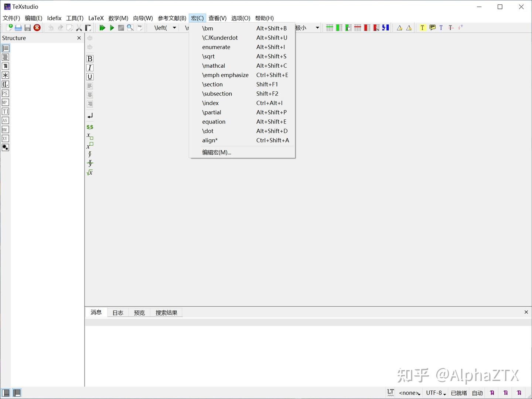Open a new document via toolbar icon
Screen dimensions: 532x399
click(10, 27)
